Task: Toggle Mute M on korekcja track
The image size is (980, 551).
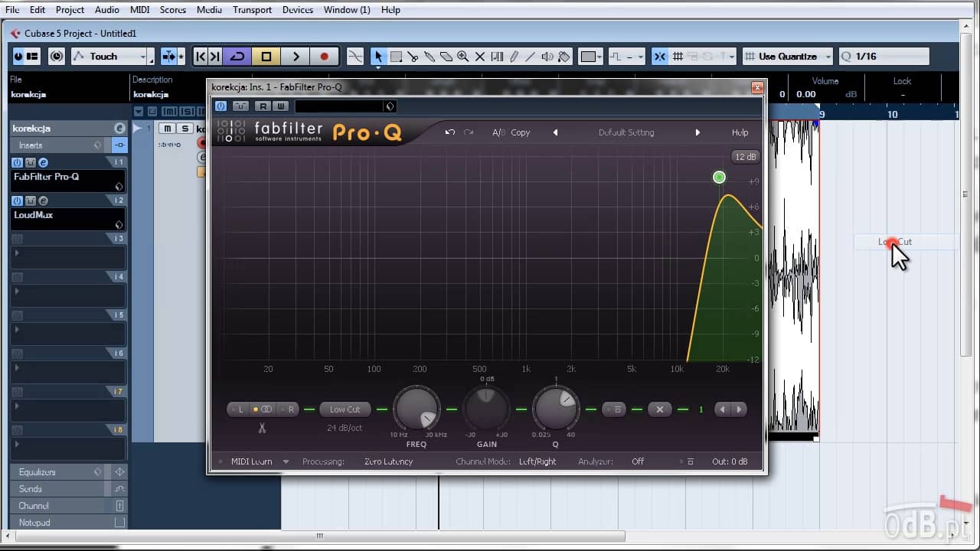Action: click(x=167, y=129)
